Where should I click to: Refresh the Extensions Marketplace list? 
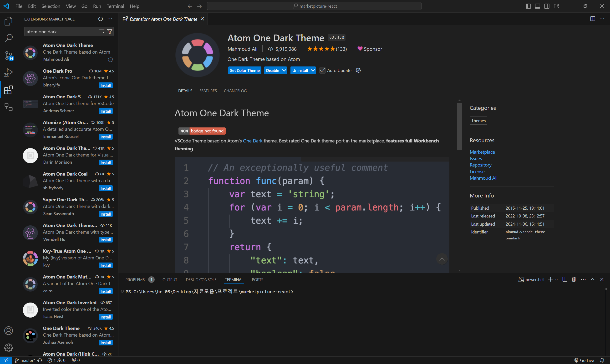click(100, 19)
